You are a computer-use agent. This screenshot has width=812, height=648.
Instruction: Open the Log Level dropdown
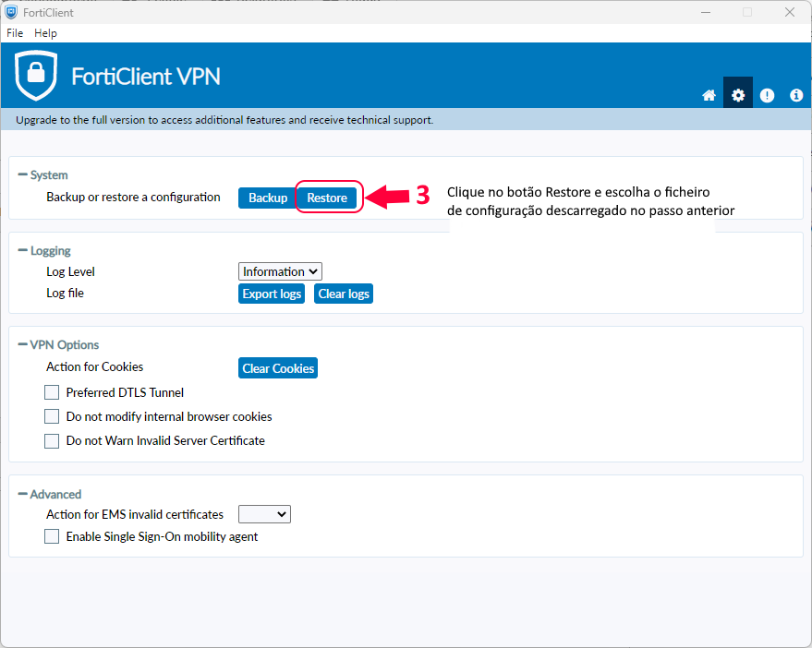pos(280,271)
